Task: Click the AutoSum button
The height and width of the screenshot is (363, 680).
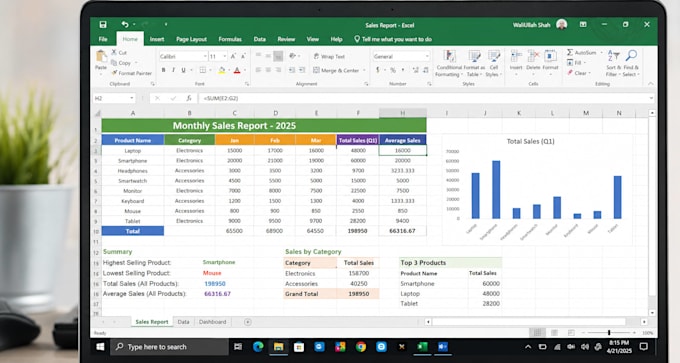Action: point(582,52)
